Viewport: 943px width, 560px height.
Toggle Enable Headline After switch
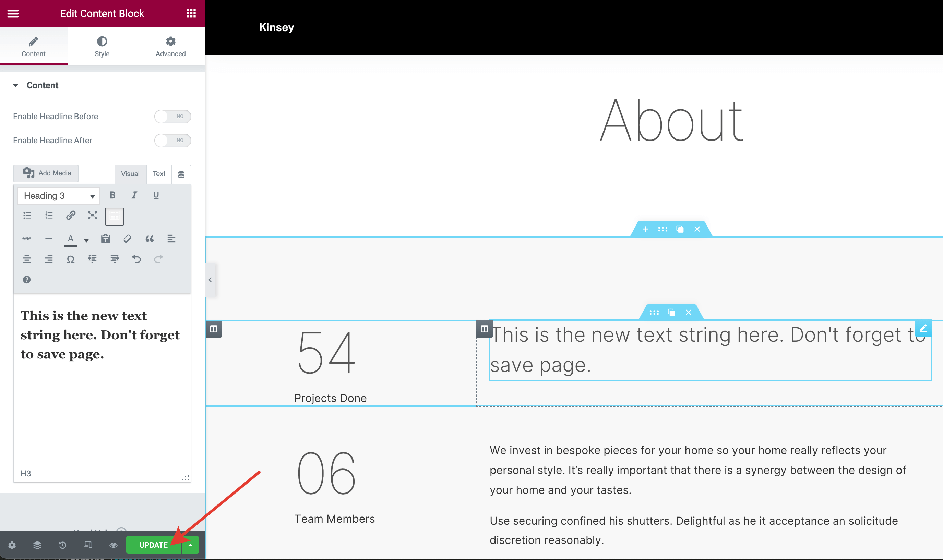click(x=172, y=141)
